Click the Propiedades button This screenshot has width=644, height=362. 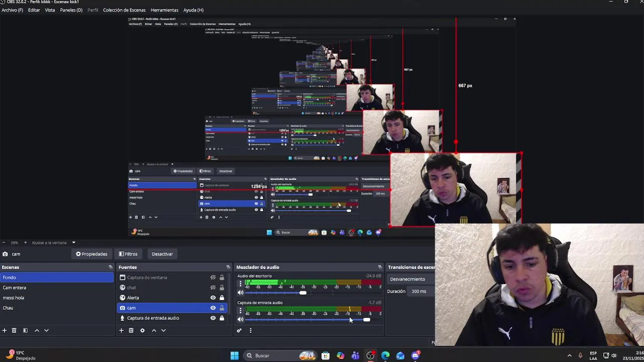click(x=92, y=254)
